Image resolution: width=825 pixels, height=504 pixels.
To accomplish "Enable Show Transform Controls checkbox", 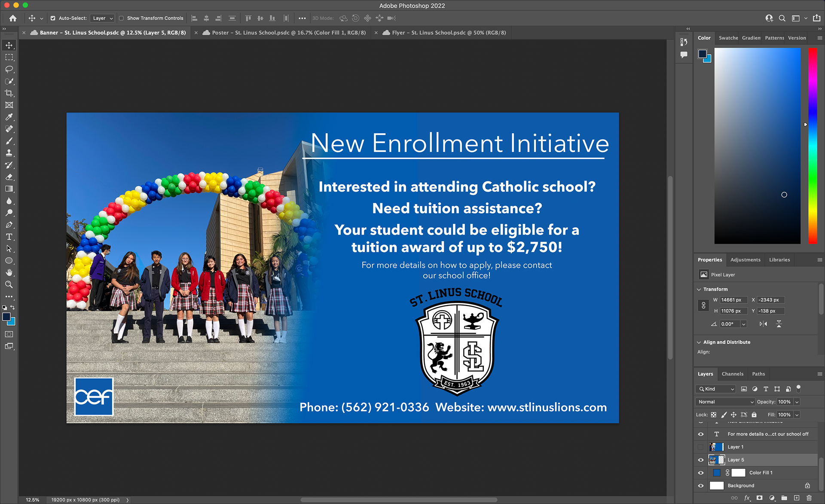I will [x=121, y=18].
